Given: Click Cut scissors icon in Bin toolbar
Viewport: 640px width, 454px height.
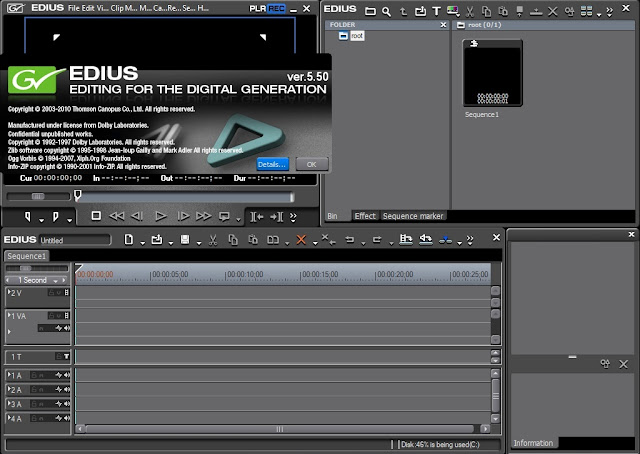Looking at the screenshot, I should (x=470, y=11).
